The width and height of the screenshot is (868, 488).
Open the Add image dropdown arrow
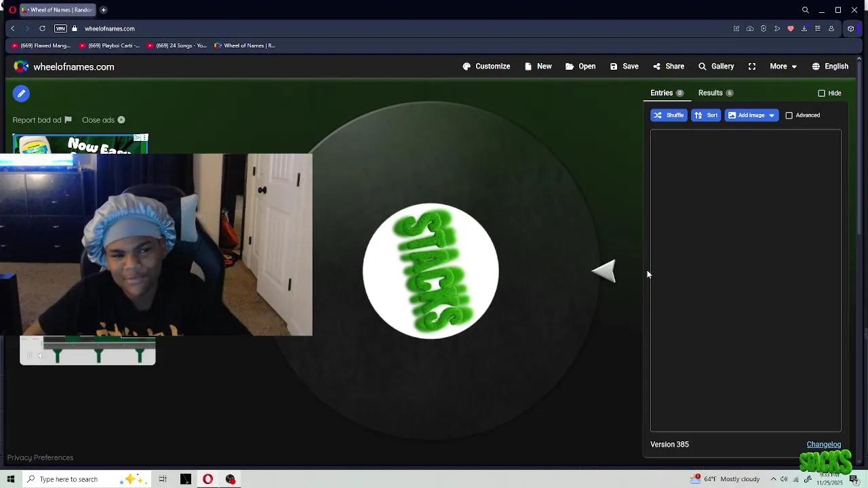pyautogui.click(x=771, y=115)
